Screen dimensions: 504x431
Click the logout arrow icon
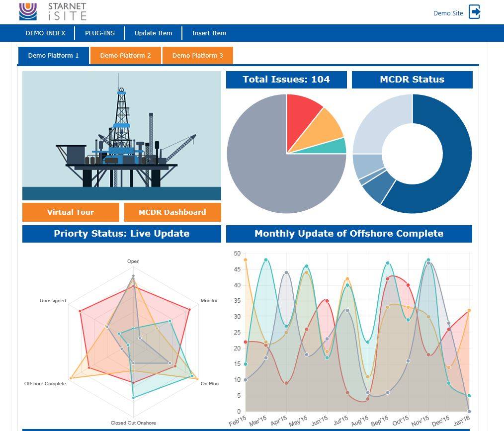coord(475,12)
